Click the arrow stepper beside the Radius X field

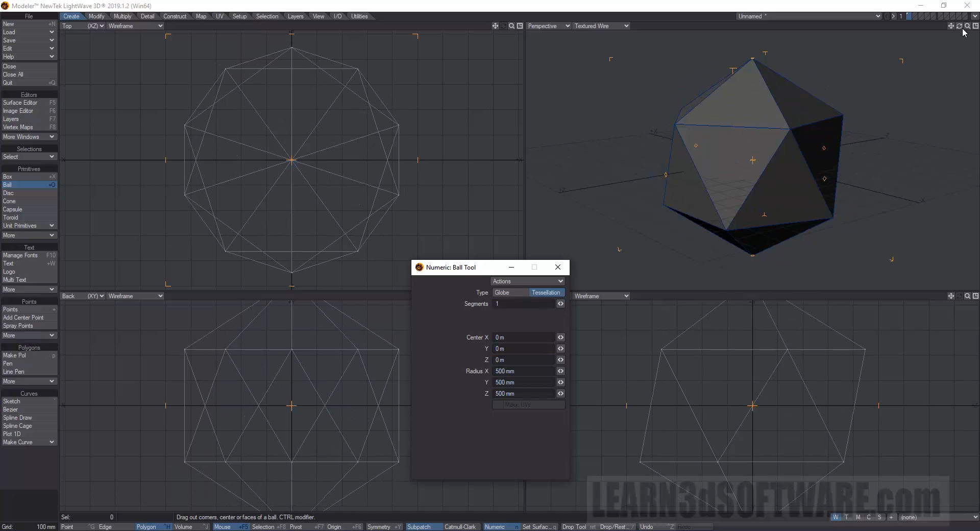[x=560, y=371]
